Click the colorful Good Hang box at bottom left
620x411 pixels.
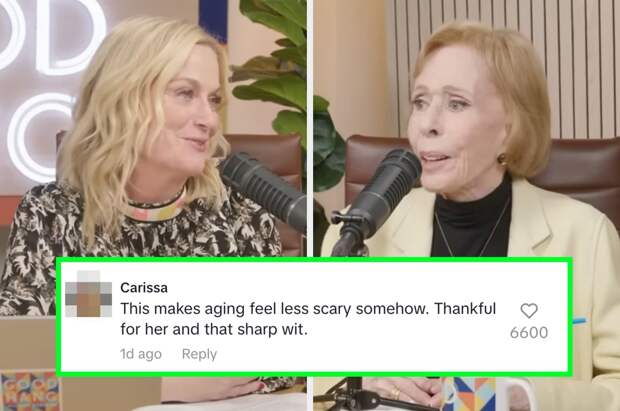click(30, 390)
